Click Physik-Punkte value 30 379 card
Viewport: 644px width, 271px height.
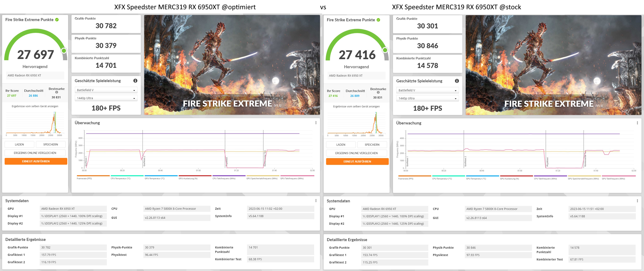106,44
